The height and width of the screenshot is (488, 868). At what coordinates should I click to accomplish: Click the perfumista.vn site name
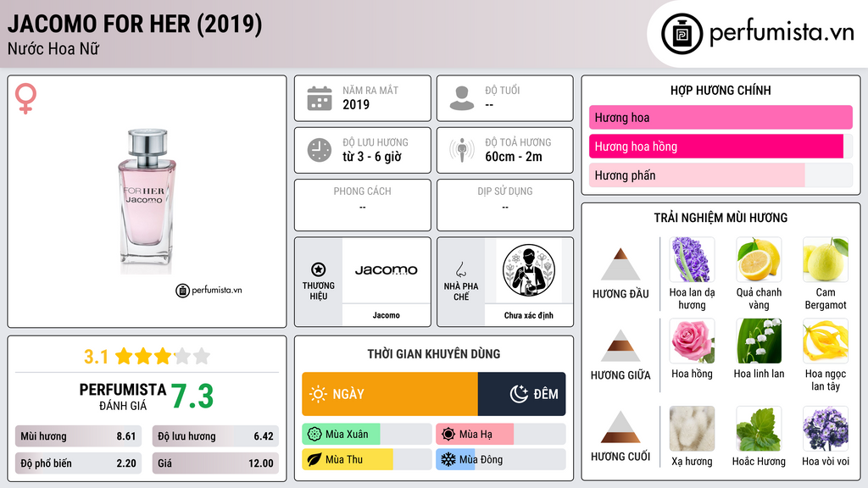tap(782, 33)
